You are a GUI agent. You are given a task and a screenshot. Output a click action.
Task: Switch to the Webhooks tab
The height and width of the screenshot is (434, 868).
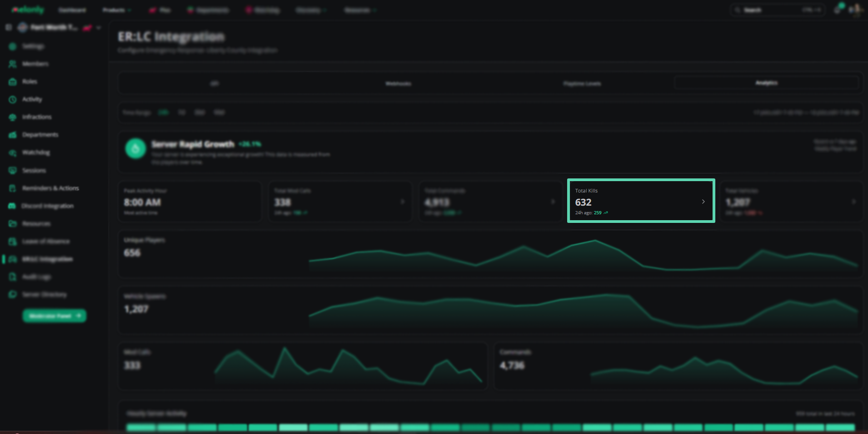(398, 84)
